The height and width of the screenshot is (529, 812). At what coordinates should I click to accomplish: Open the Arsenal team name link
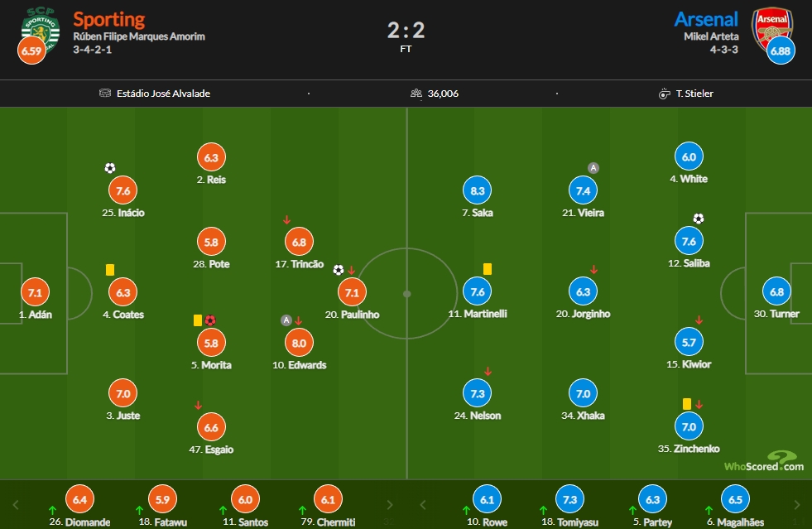[x=706, y=19]
